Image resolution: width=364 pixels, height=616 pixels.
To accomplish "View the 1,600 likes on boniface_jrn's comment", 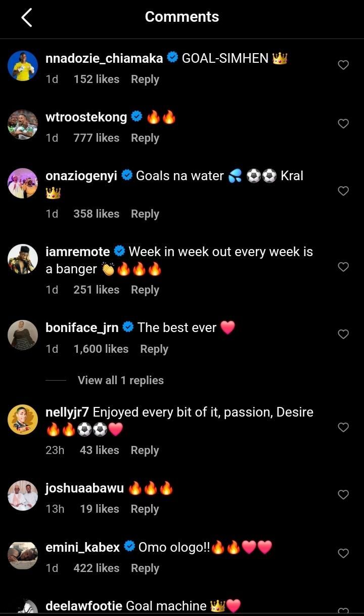I will (x=101, y=349).
